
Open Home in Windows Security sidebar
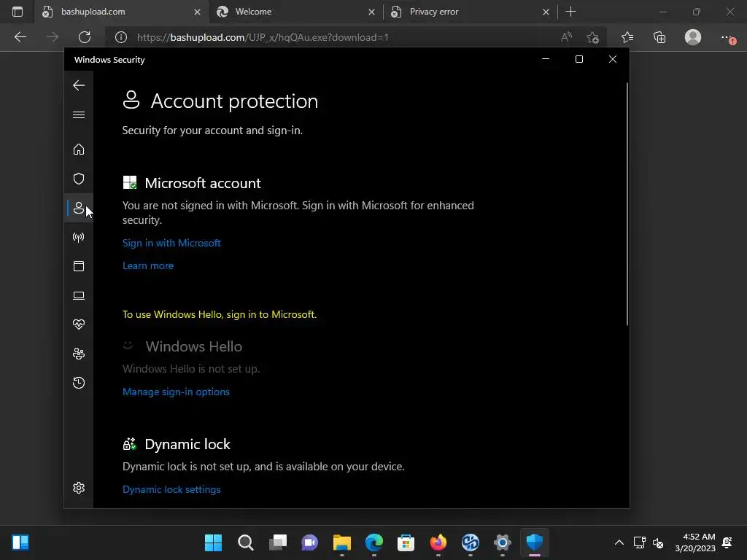pyautogui.click(x=79, y=149)
